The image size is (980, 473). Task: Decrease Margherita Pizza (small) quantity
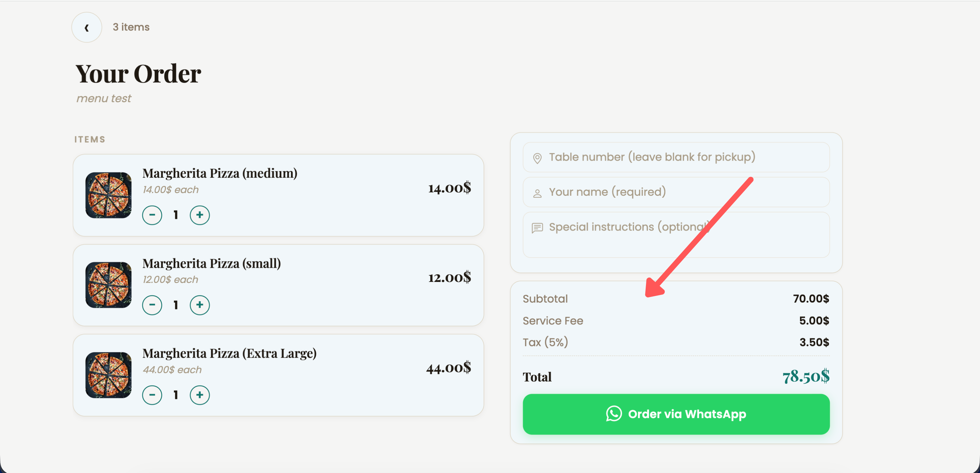152,305
